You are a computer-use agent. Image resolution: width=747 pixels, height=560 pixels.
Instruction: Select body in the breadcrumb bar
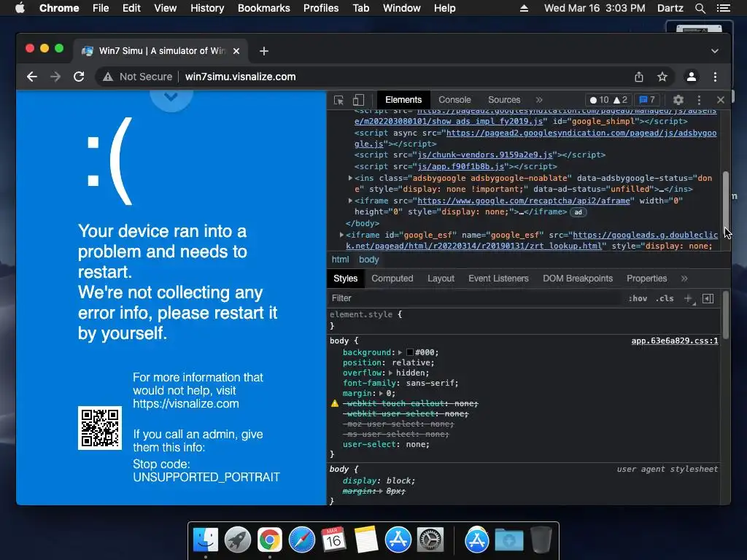(368, 260)
